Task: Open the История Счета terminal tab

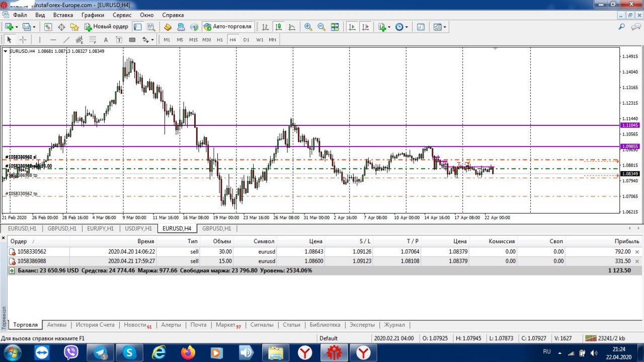Action: point(95,325)
